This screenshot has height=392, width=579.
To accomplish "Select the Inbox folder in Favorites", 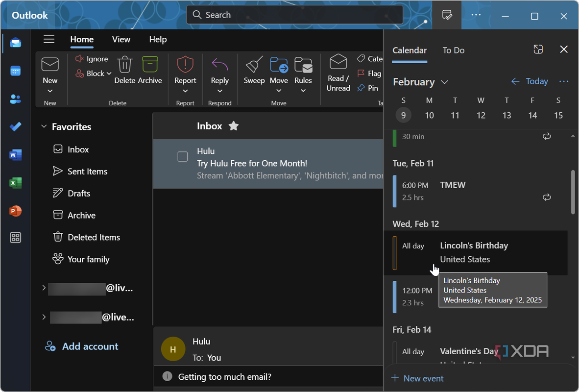I will 71,149.
